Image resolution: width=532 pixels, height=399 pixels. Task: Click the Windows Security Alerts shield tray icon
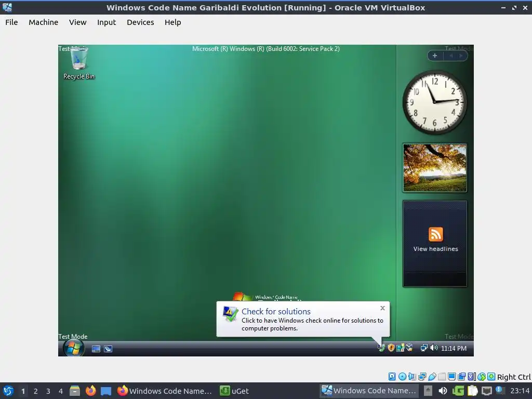[391, 348]
